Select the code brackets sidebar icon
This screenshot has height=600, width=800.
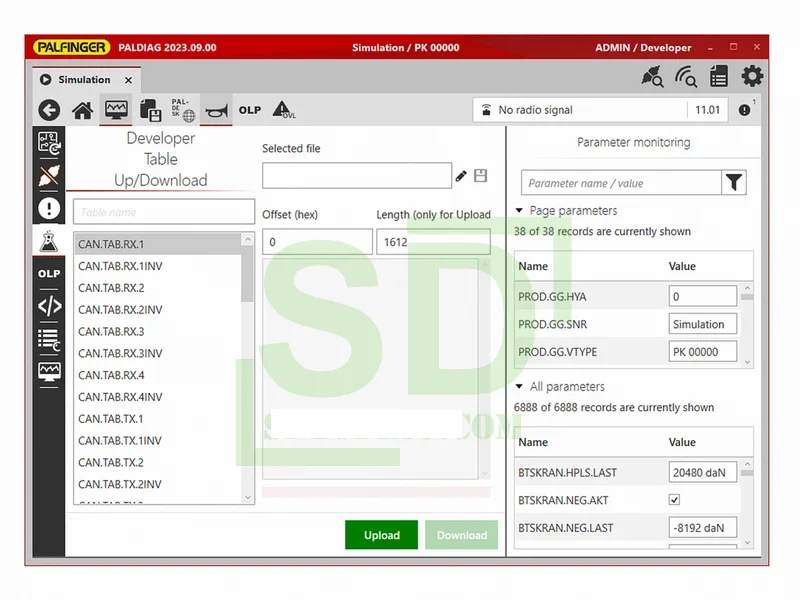[x=49, y=306]
